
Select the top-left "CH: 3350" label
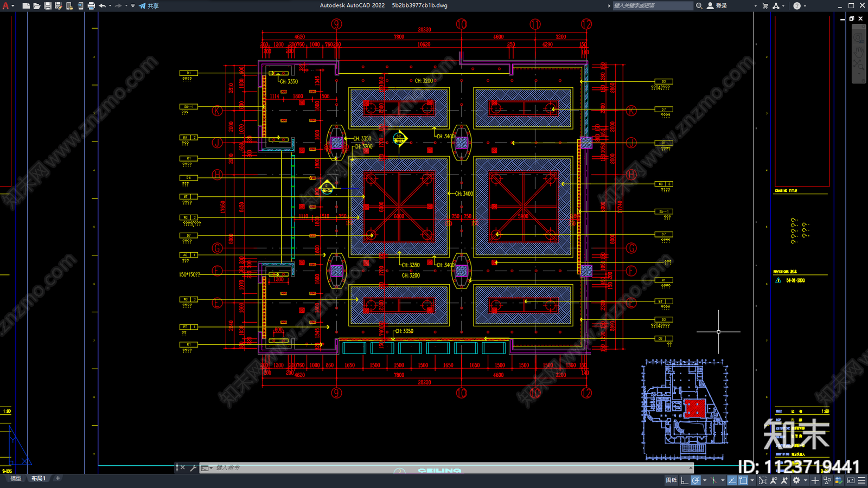click(x=289, y=81)
